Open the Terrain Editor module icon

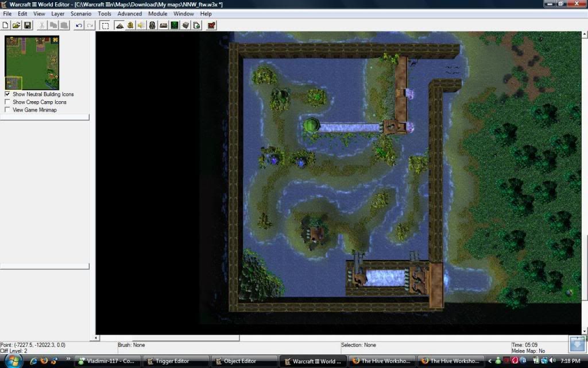coord(119,25)
